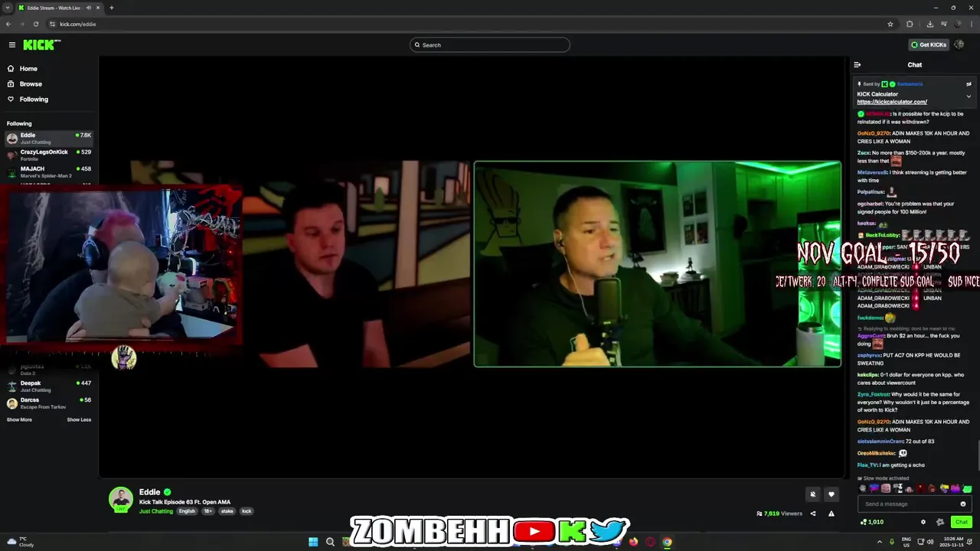Select the last green quick emote
This screenshot has height=551, width=980.
(x=967, y=488)
